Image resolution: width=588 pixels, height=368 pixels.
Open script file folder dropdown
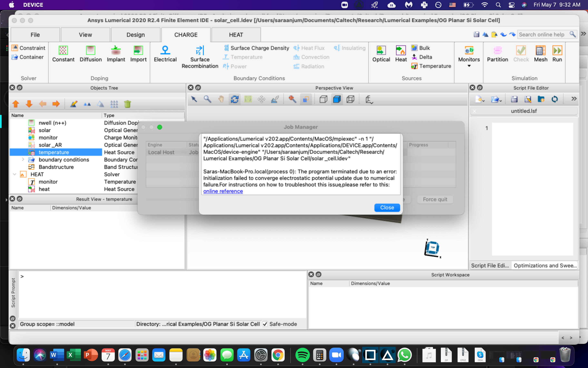point(496,99)
